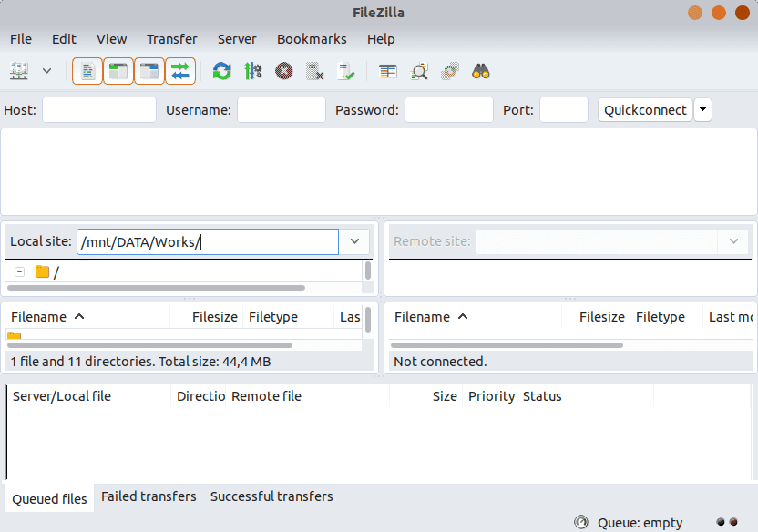The width and height of the screenshot is (758, 532).
Task: Sort local files by Filesize column
Action: 214,316
